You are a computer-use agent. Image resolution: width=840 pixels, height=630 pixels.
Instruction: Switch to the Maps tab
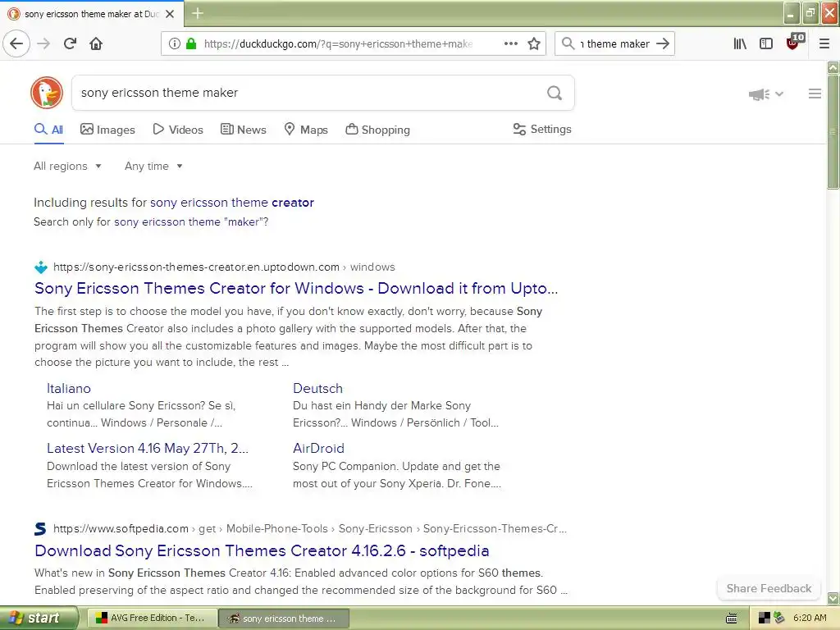click(305, 130)
